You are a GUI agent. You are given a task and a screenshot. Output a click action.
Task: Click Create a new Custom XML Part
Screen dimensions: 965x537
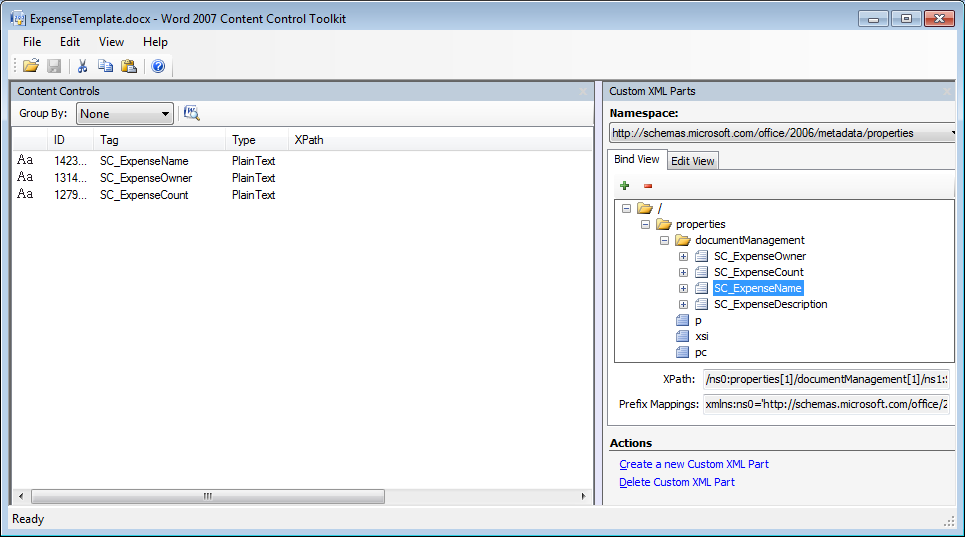click(x=694, y=464)
